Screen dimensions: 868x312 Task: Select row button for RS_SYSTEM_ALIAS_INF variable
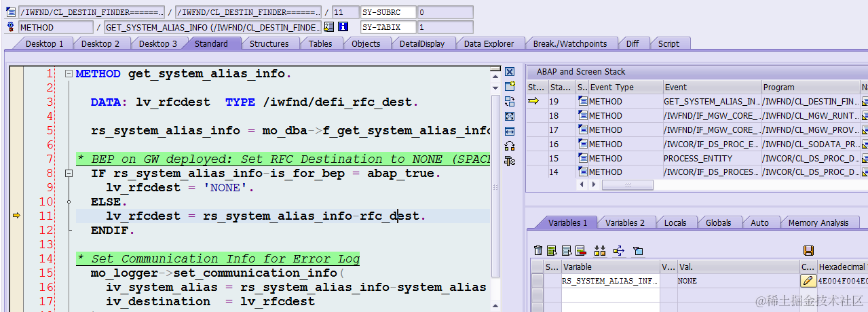pyautogui.click(x=537, y=281)
